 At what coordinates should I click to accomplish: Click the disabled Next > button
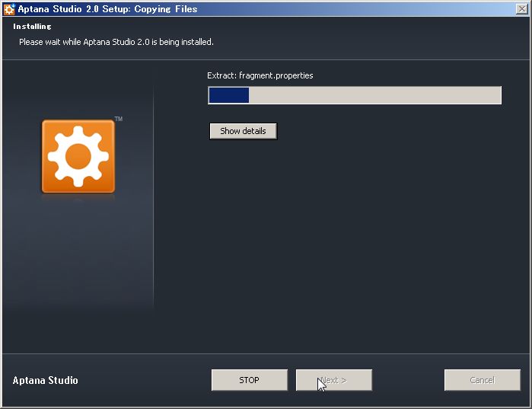[x=334, y=380]
